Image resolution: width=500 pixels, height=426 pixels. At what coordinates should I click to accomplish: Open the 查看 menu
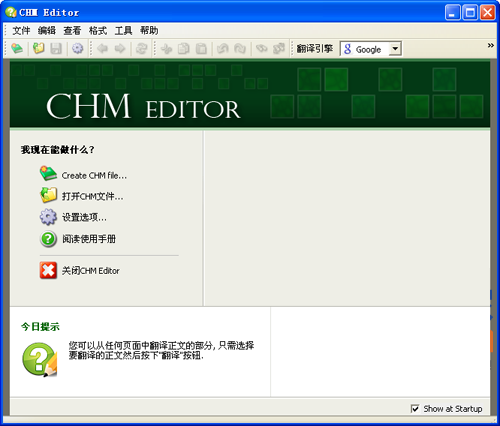72,31
